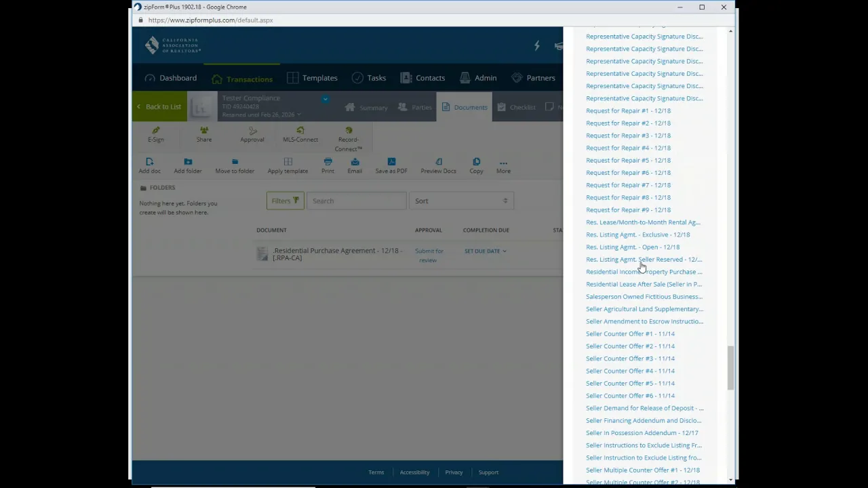Open the Contacts tab
The image size is (868, 488).
[x=422, y=78]
